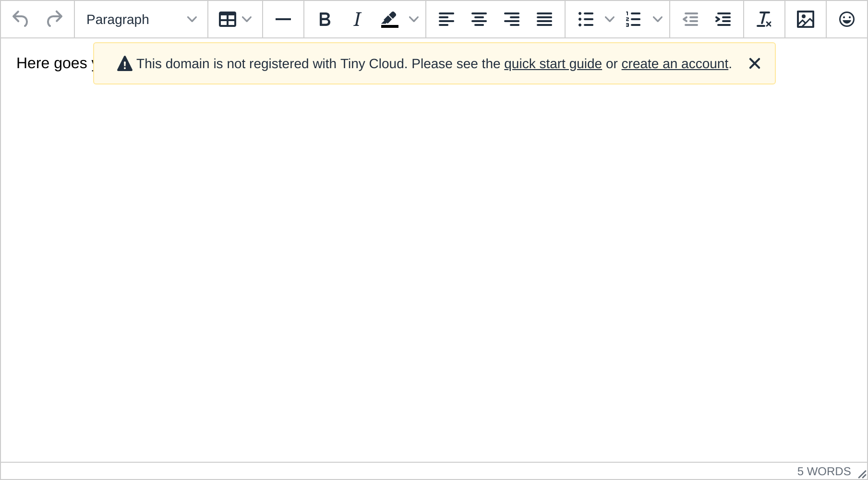Image resolution: width=868 pixels, height=480 pixels.
Task: Undo the last edit
Action: pyautogui.click(x=20, y=19)
